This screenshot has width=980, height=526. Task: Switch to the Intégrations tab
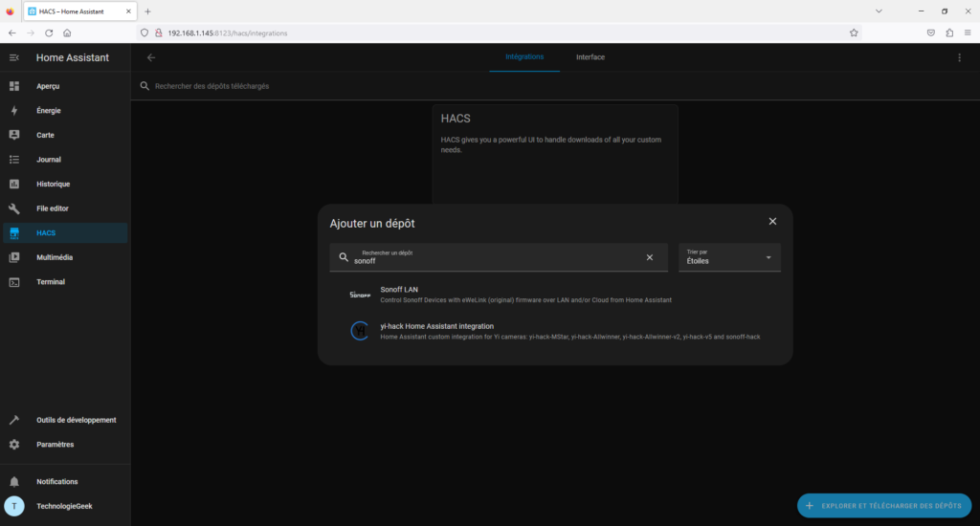tap(524, 56)
